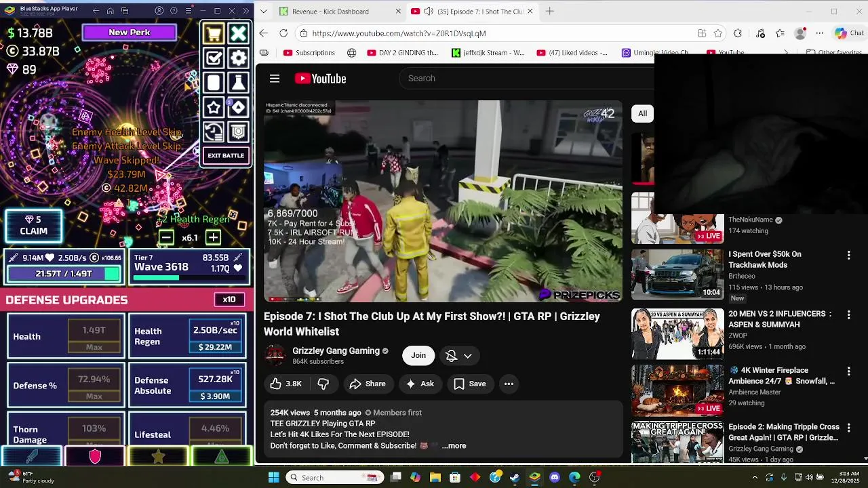Viewport: 868px width, 488px height.
Task: Buy Defense Absolute upgrade for $3.90M
Action: (x=215, y=386)
